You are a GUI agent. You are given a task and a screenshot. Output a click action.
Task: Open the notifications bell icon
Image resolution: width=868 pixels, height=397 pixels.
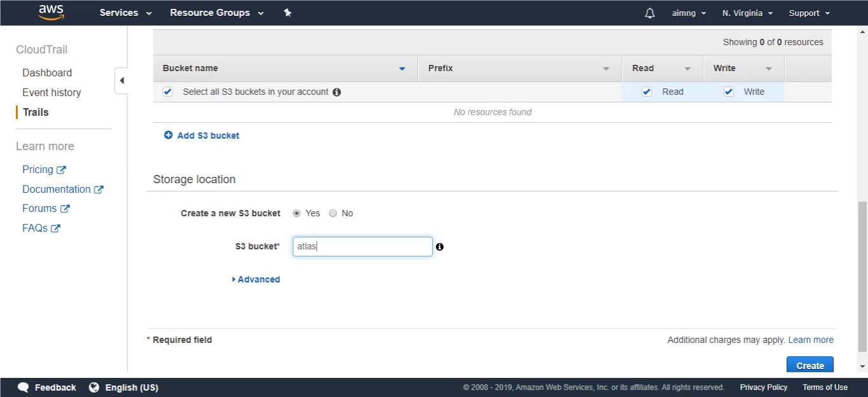point(650,13)
